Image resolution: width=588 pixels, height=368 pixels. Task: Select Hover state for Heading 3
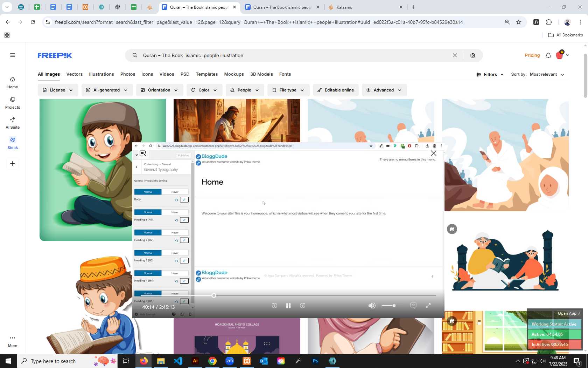click(175, 253)
